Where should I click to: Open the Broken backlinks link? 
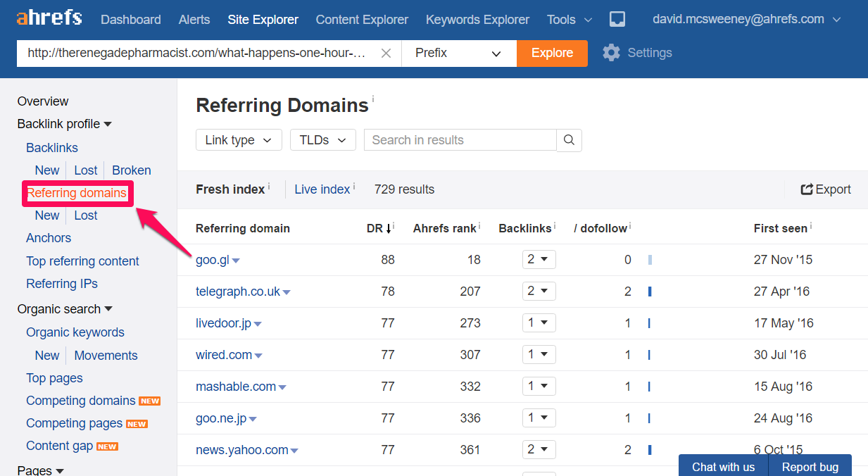pos(132,170)
